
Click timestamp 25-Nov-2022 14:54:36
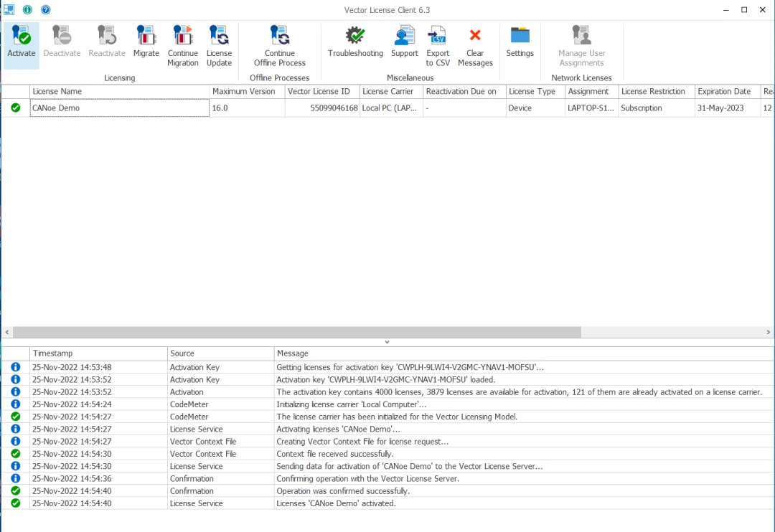click(72, 479)
